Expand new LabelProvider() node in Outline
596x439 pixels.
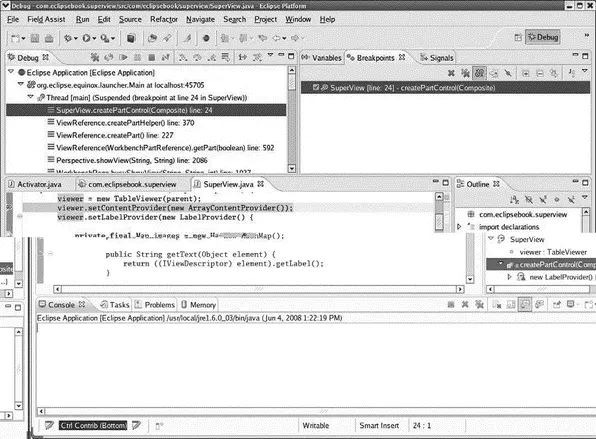coord(510,277)
